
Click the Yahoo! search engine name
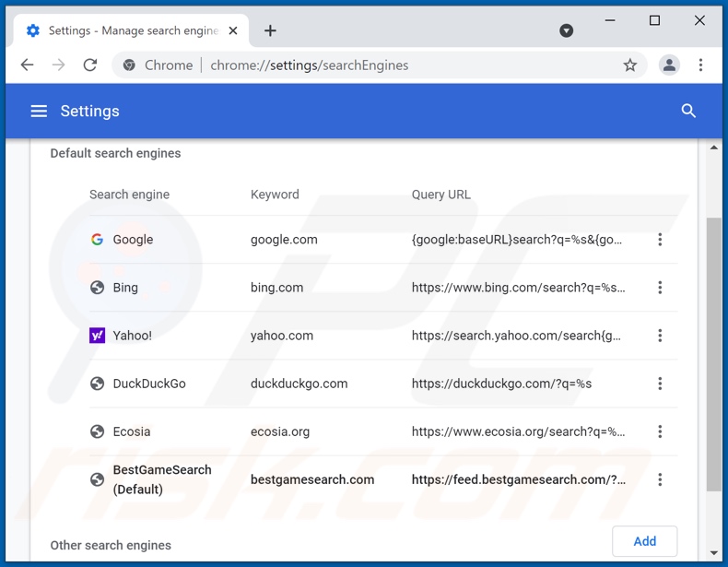click(133, 336)
